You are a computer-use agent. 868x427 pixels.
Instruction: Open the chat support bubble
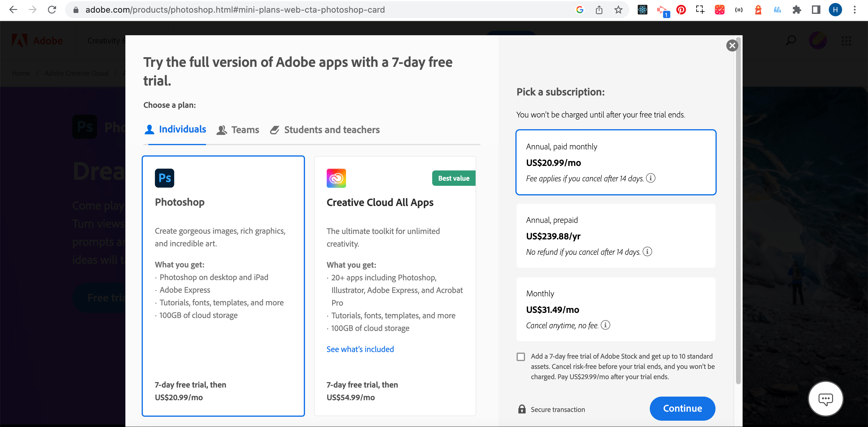825,399
